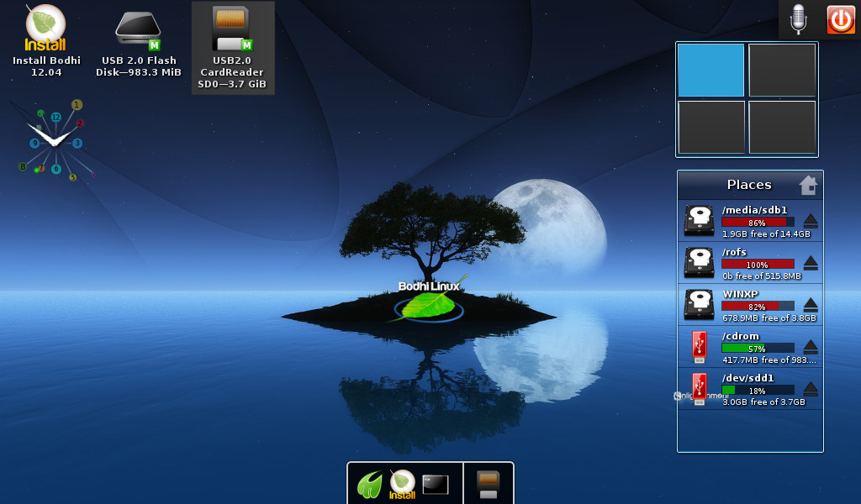Eject the /rofs volume
This screenshot has height=504, width=861.
tap(811, 263)
